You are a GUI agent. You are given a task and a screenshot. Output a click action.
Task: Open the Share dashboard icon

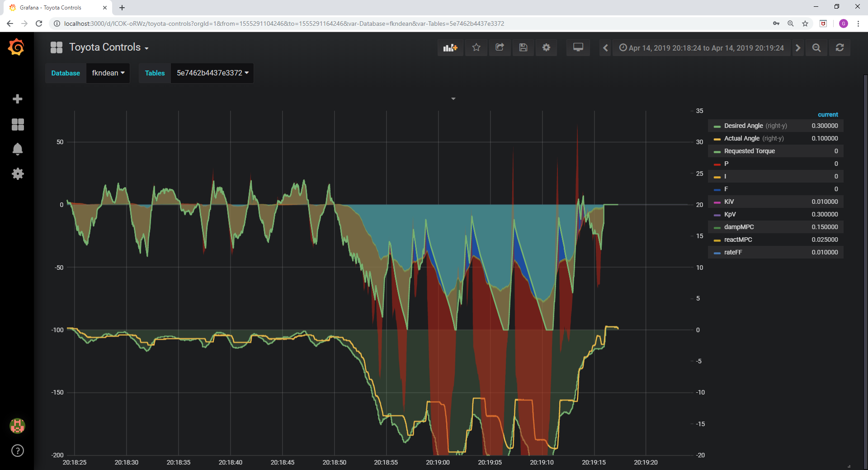click(500, 47)
